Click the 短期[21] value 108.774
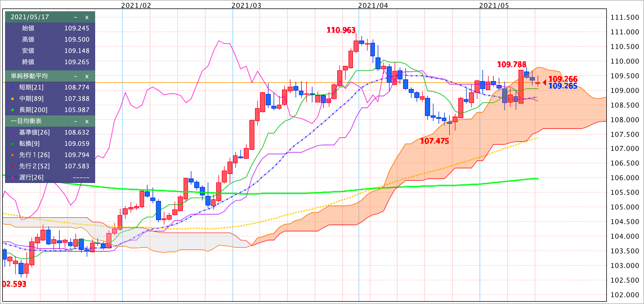 (x=77, y=87)
